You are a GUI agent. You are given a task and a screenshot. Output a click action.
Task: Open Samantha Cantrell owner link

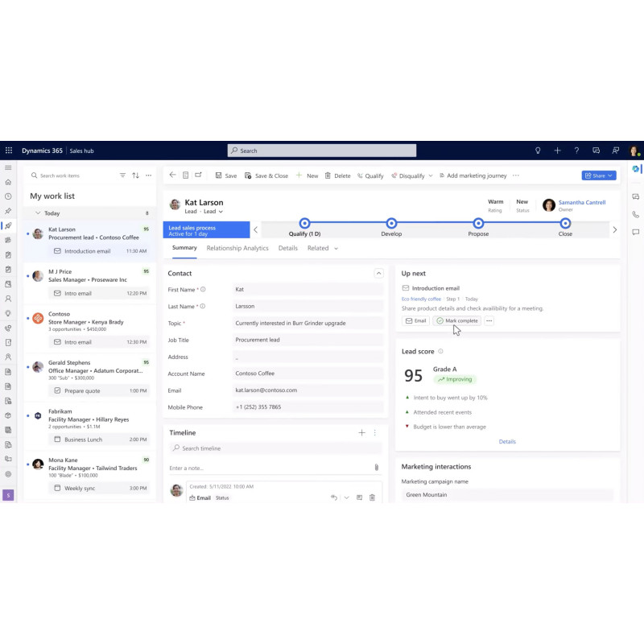(581, 202)
